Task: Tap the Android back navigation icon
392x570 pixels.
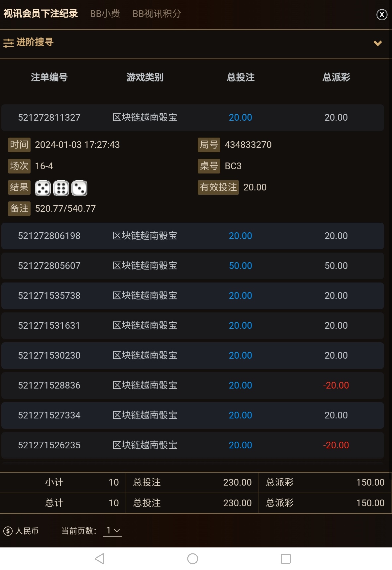Action: (x=100, y=559)
